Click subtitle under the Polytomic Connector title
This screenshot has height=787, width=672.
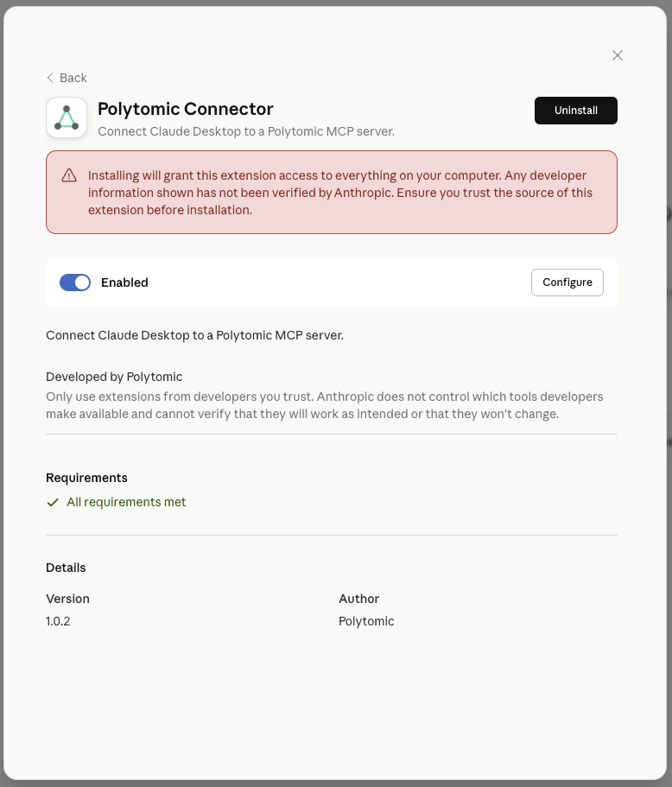pos(246,131)
